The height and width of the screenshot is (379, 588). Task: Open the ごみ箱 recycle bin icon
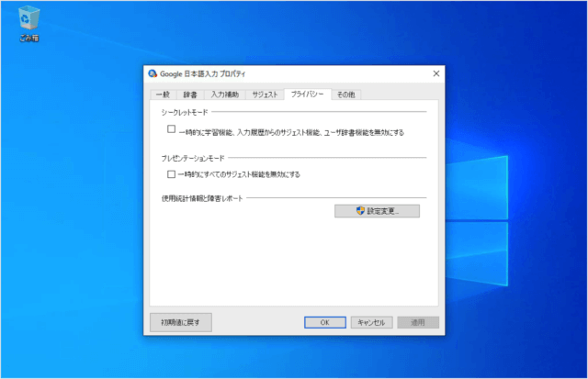click(28, 24)
